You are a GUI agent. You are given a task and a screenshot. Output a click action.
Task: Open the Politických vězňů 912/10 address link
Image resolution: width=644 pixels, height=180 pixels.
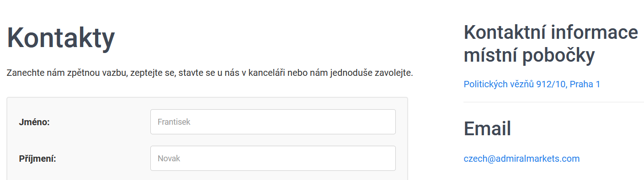[x=532, y=84]
